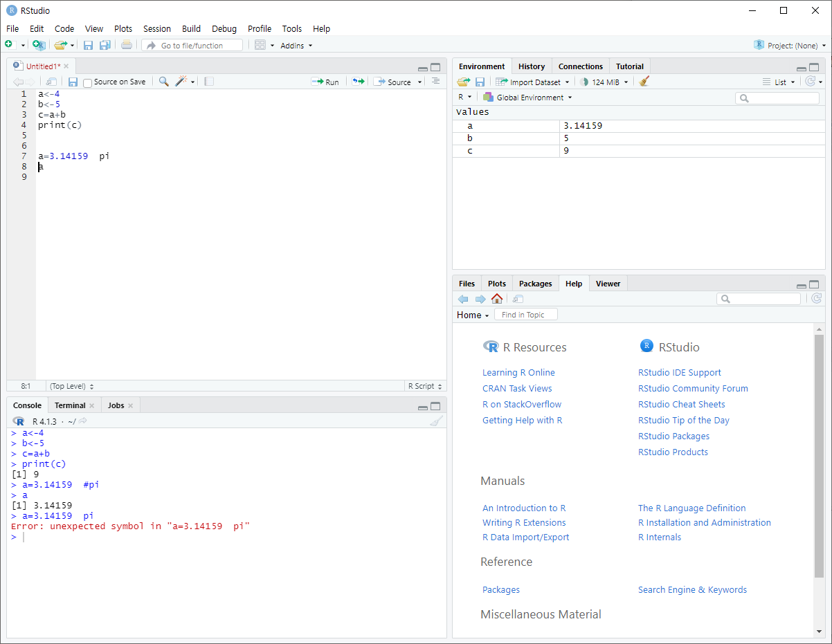Open an existing file folder icon

pos(60,45)
